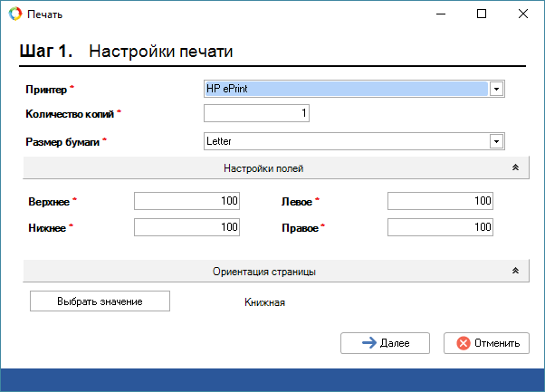Open the Размер бумаги dropdown arrow
The image size is (545, 392).
pos(496,141)
